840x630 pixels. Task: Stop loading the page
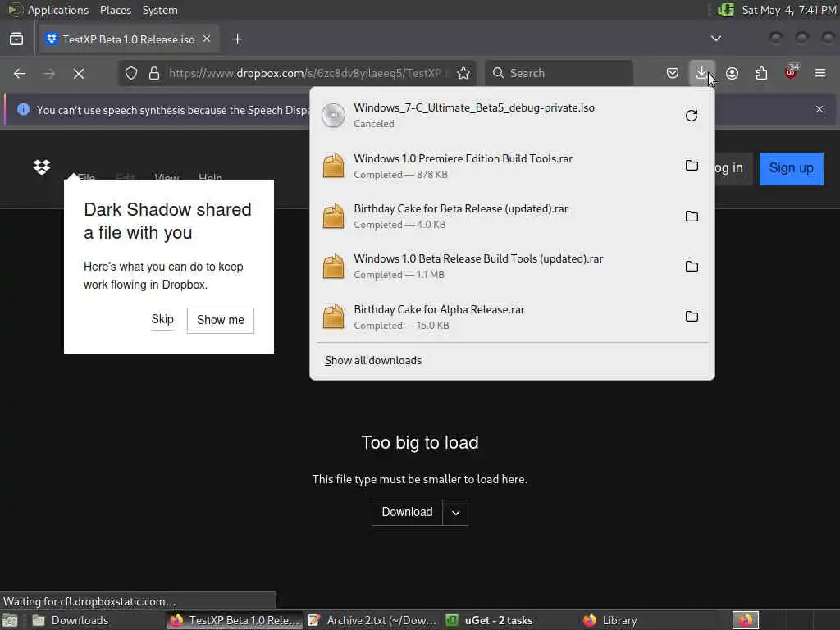point(79,73)
